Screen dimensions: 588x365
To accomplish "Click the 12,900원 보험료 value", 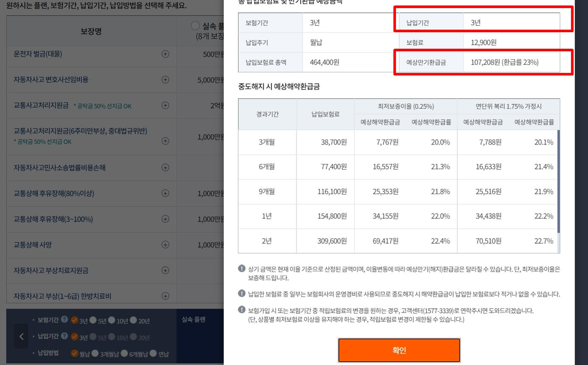I will click(483, 42).
